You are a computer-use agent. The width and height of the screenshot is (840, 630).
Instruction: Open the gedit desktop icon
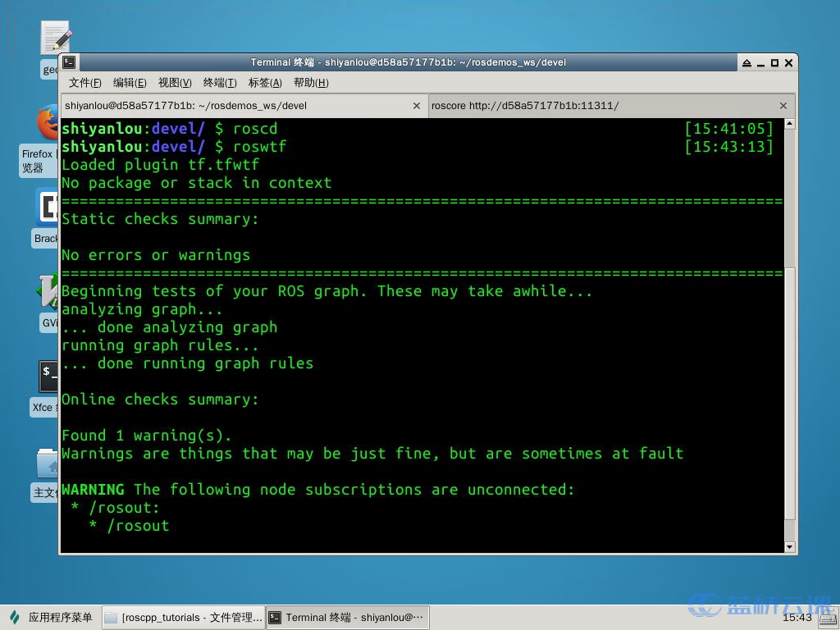(51, 48)
